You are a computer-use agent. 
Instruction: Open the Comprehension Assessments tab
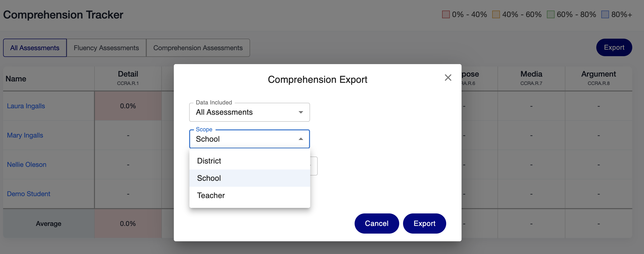[198, 48]
